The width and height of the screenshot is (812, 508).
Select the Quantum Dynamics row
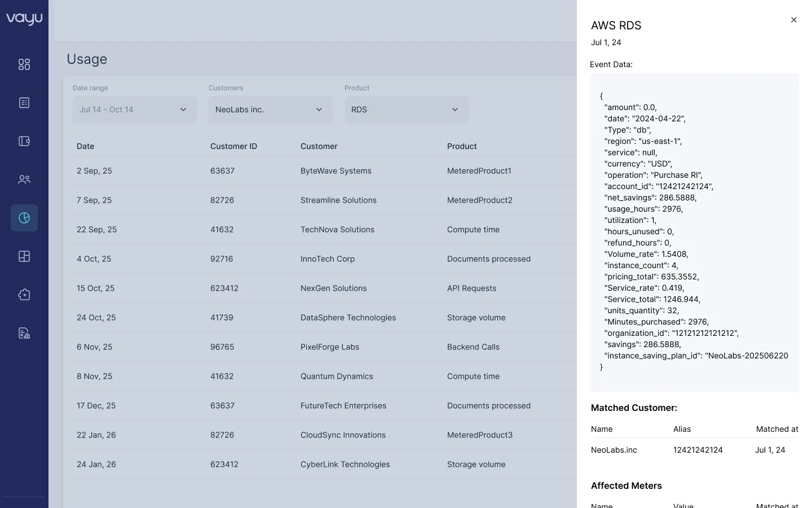(x=324, y=376)
